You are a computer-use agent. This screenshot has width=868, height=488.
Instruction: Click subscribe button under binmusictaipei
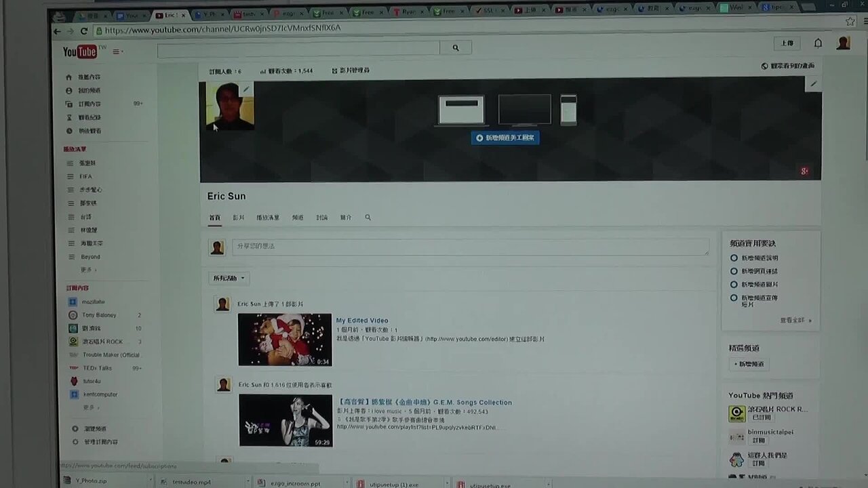(758, 441)
